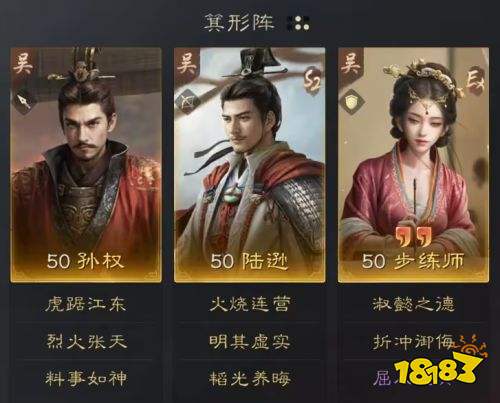Open the 火烧连营 skill
This screenshot has width=500, height=403.
(x=250, y=304)
